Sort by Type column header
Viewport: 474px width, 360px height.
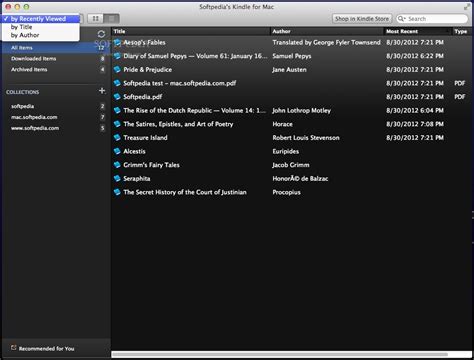461,31
